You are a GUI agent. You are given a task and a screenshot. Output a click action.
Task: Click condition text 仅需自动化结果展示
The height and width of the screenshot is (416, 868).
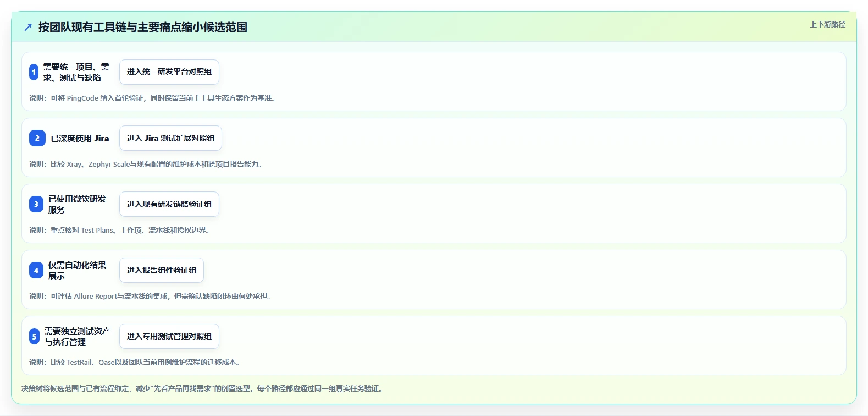[x=77, y=270]
